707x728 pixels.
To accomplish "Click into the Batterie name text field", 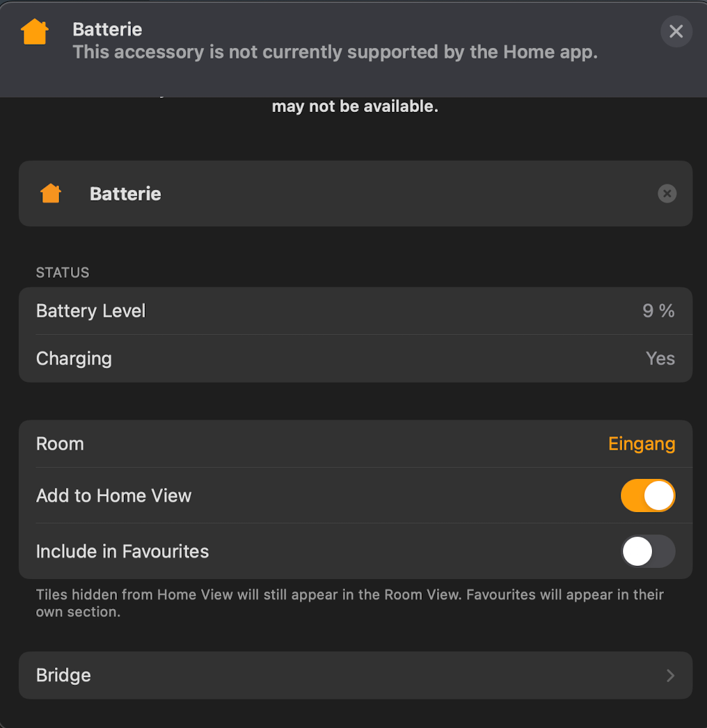I will pos(348,193).
